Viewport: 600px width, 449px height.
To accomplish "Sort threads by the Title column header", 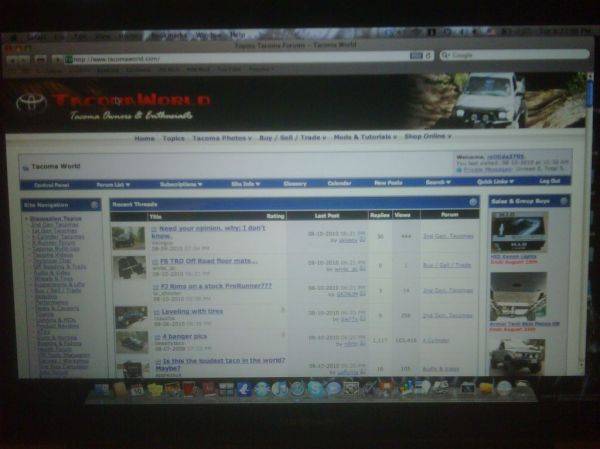I will click(155, 217).
